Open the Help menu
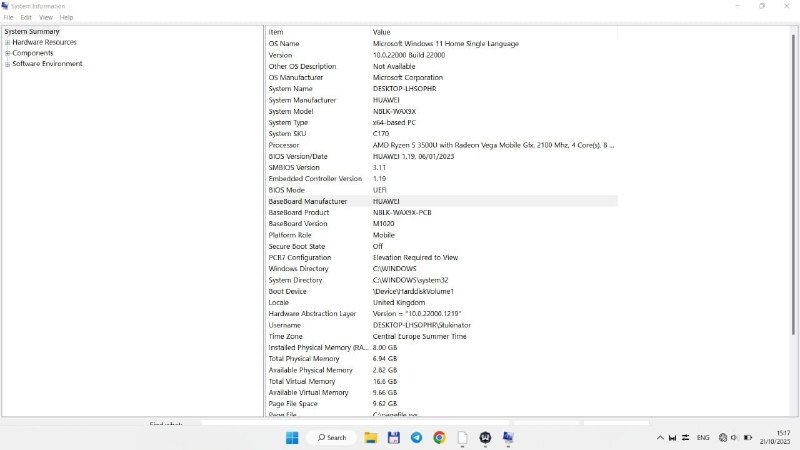This screenshot has width=800, height=450. [66, 17]
